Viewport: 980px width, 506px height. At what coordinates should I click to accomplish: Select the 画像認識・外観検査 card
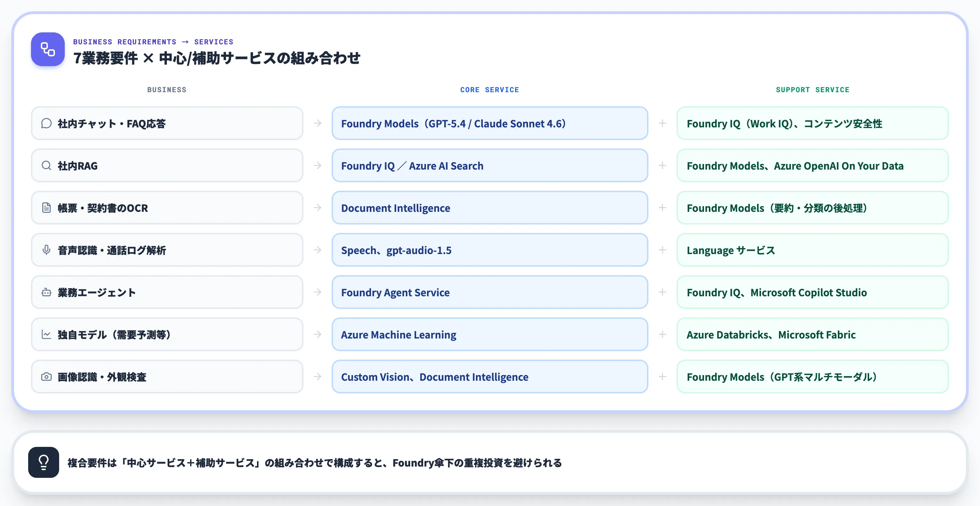(x=167, y=377)
